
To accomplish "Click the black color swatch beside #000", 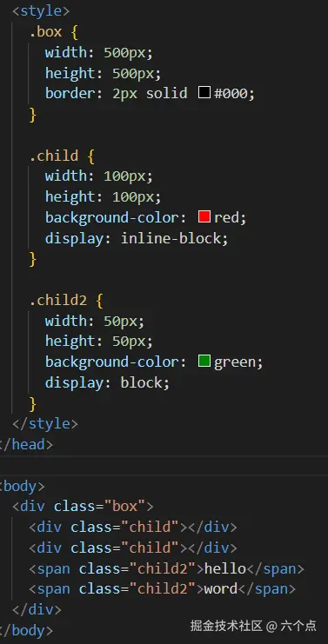I will pos(204,92).
